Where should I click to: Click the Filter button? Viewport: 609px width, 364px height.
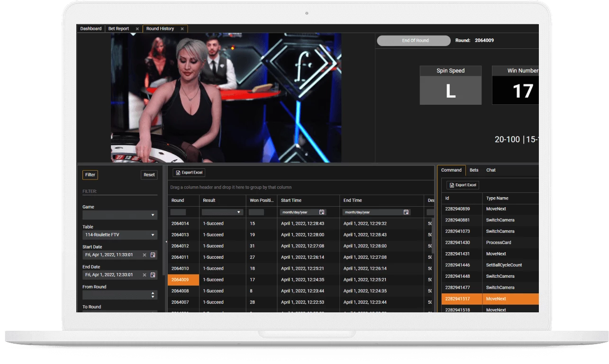90,175
